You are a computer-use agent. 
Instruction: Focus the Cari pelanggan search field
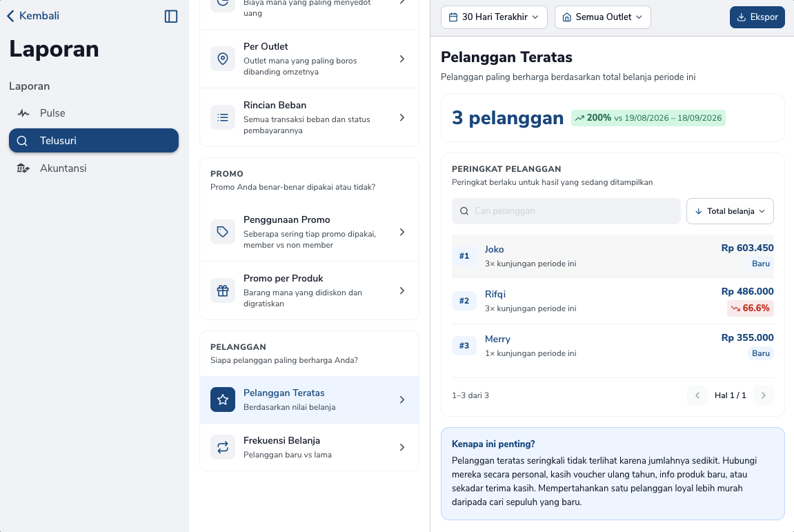click(566, 211)
